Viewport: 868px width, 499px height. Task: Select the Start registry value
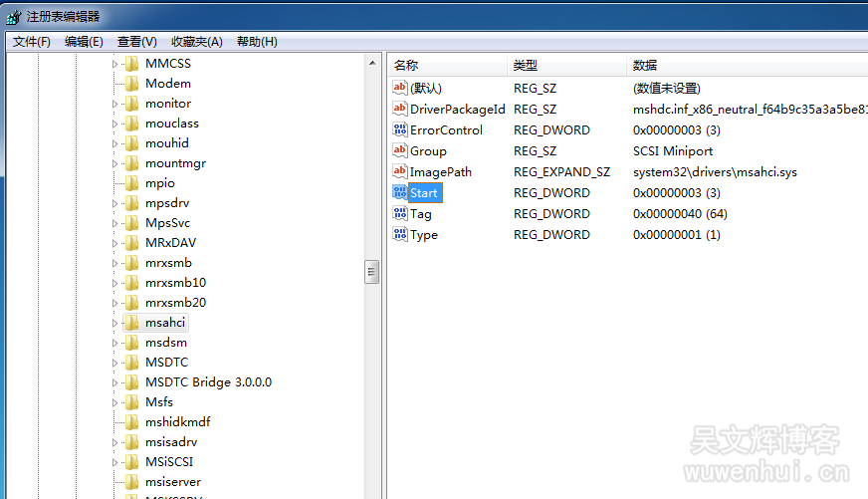coord(424,193)
